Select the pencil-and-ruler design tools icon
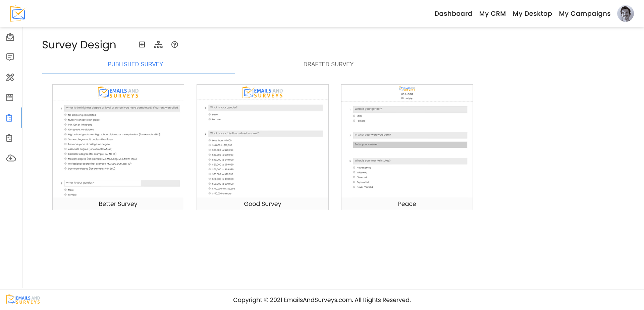Screen dimensions: 644x310 pyautogui.click(x=10, y=78)
